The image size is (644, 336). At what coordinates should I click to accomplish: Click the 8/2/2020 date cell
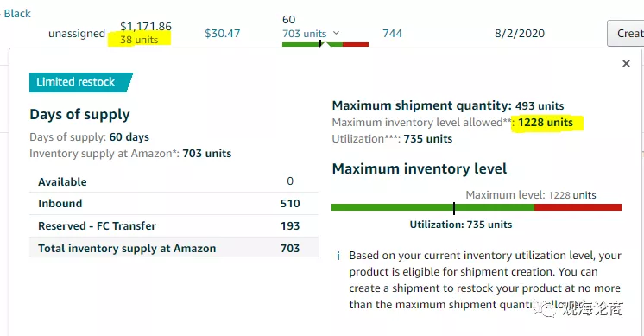520,34
